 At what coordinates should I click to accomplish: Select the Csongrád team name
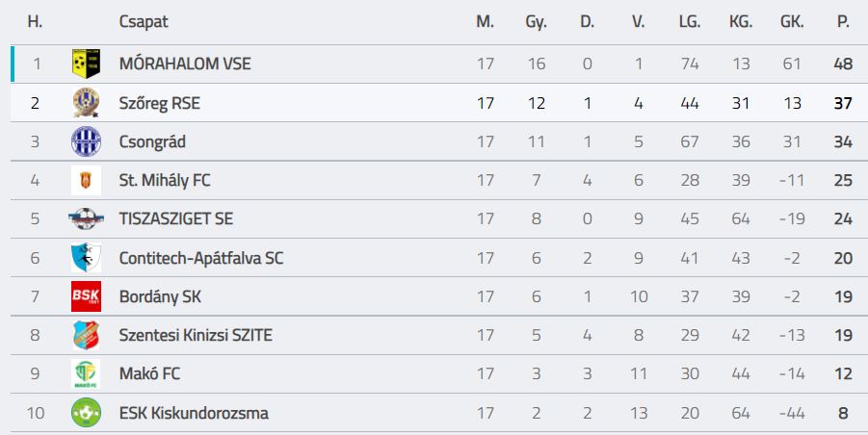pos(152,141)
